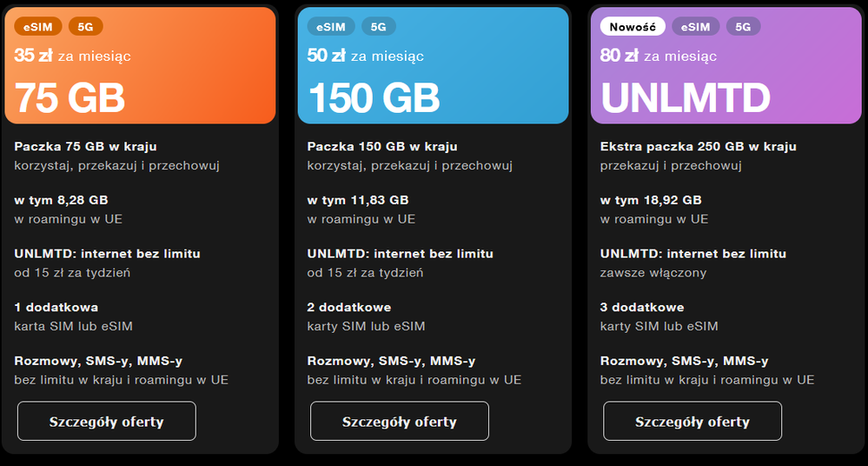Screen dimensions: 868x466
Task: Click the Paczka 150 GB w kraju text
Action: click(x=382, y=146)
